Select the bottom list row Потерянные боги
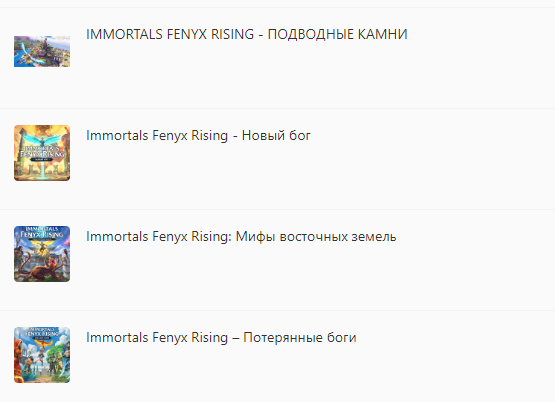 [x=278, y=356]
